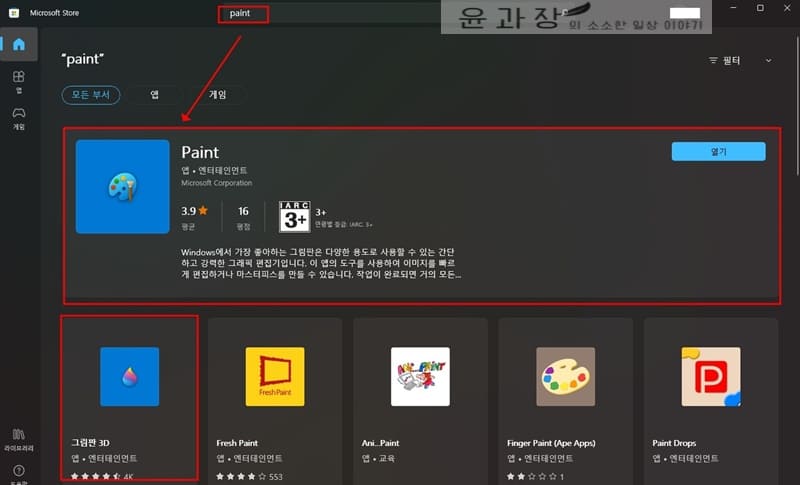Click the 그림판 3D star rating 4K

point(102,476)
